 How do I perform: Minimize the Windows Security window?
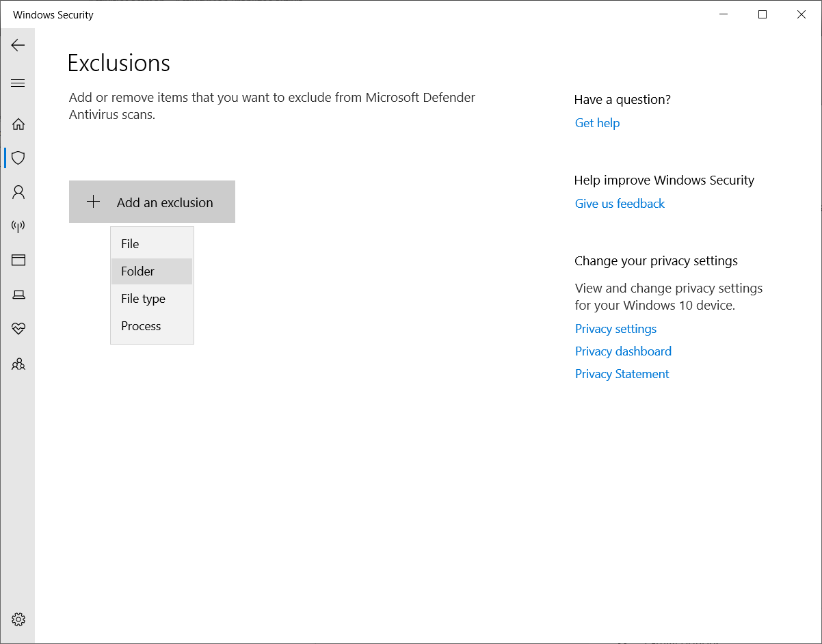724,14
